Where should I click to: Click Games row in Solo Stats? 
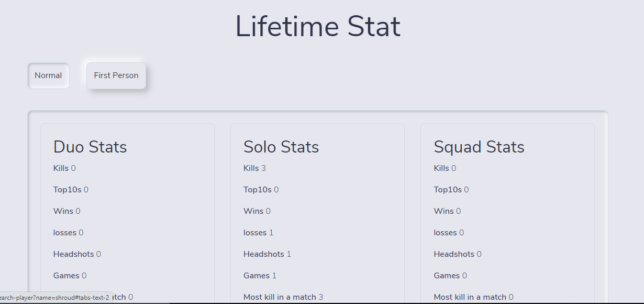(260, 276)
